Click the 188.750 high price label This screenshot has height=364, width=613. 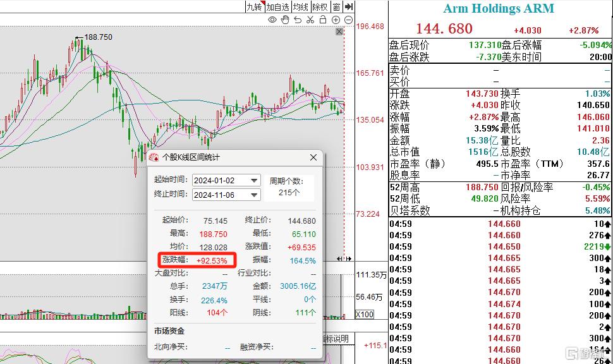point(98,37)
